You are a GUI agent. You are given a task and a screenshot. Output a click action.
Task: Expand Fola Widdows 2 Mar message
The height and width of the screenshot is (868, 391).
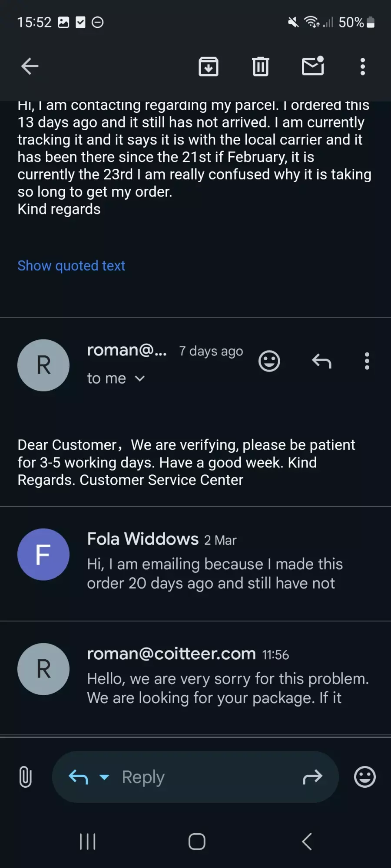pos(195,563)
